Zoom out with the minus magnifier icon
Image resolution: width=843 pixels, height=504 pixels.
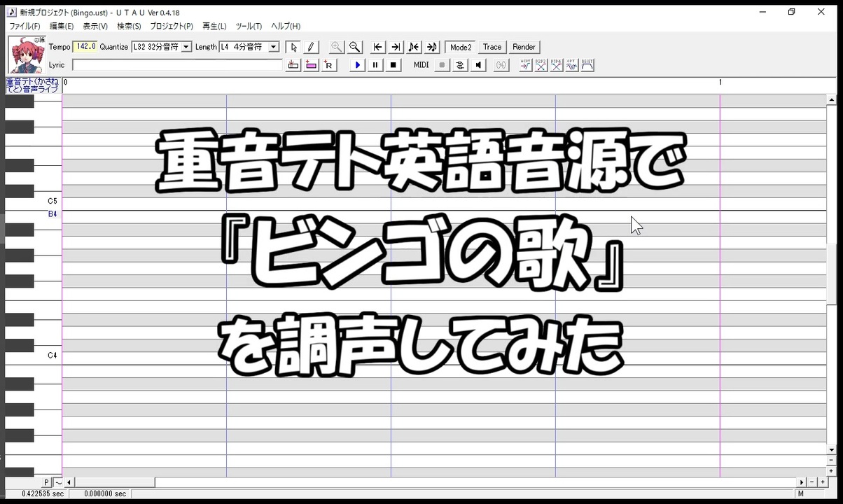point(354,47)
